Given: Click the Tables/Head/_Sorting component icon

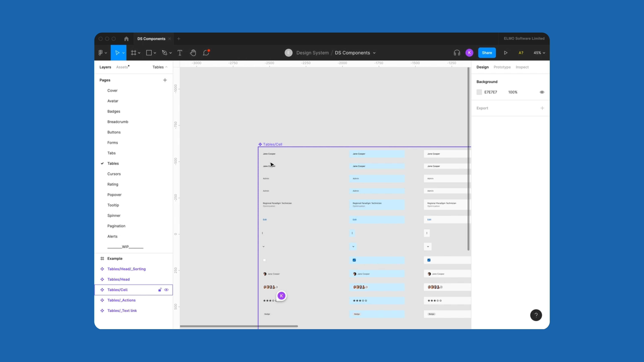Looking at the screenshot, I should tap(102, 269).
